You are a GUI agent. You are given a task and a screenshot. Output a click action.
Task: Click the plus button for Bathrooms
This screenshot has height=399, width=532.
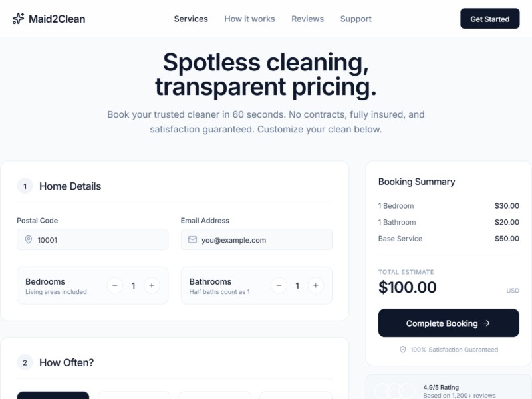click(316, 285)
